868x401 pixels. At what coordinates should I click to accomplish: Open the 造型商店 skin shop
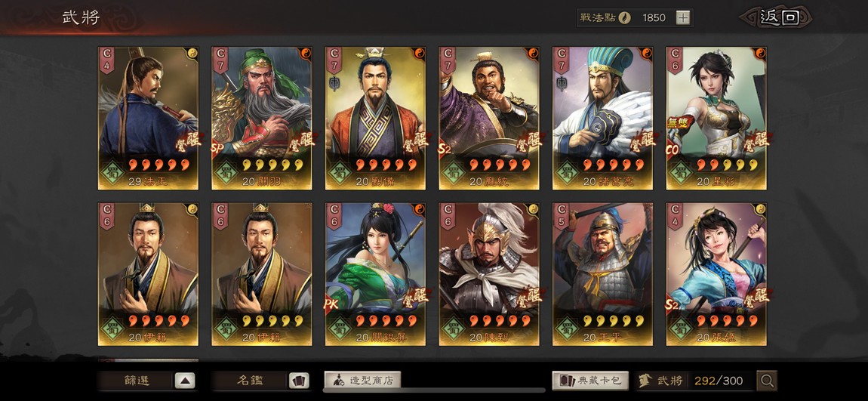point(362,381)
